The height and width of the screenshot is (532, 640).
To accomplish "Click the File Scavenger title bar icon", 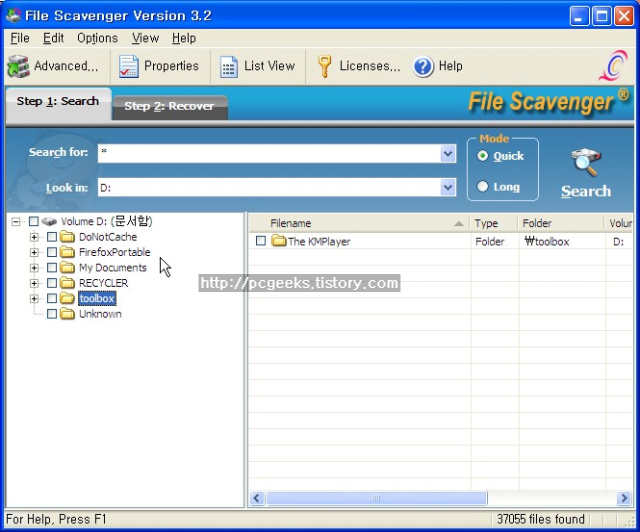I will point(13,16).
